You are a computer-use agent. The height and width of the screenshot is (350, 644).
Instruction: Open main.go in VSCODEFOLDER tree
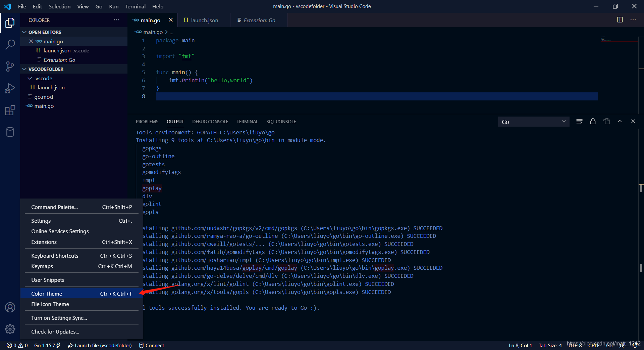pos(74,106)
